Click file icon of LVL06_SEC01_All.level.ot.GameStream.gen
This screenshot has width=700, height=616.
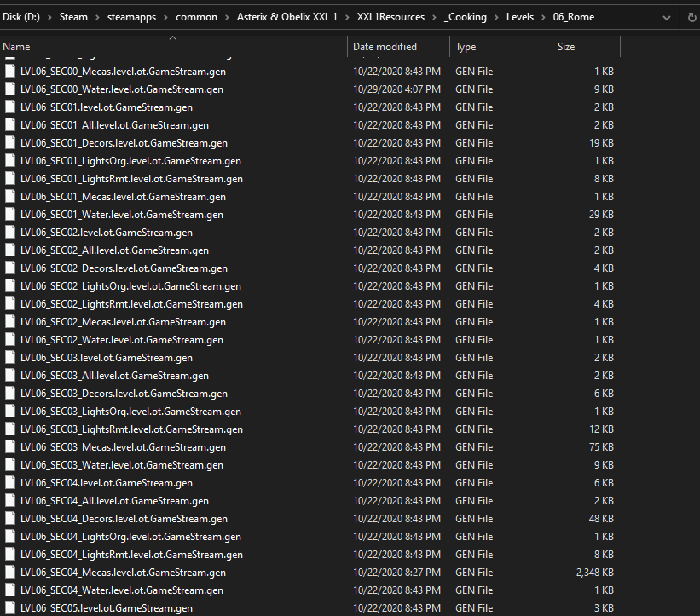[x=10, y=125]
